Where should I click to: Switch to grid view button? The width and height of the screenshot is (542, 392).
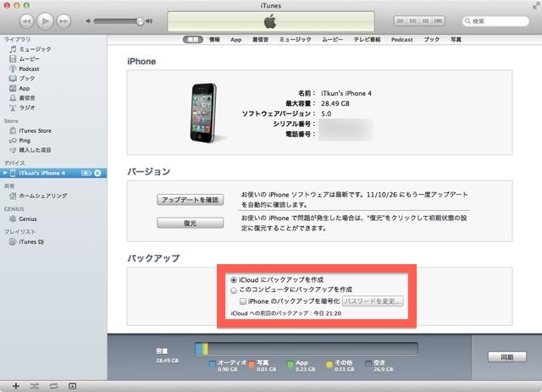click(x=425, y=21)
